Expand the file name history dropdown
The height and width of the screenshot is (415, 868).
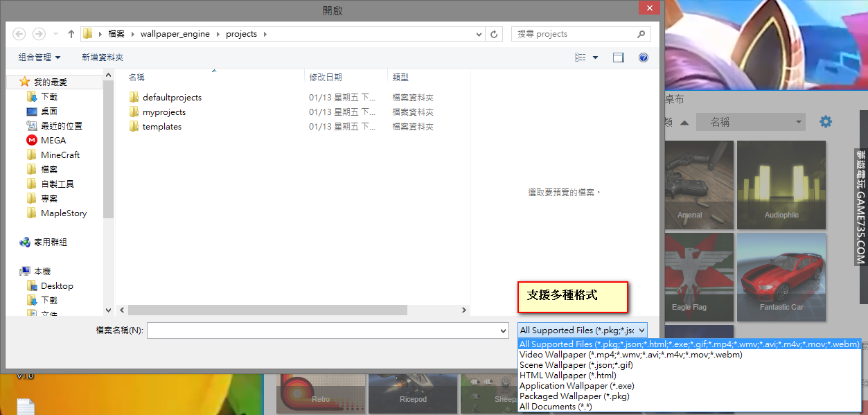[x=504, y=331]
